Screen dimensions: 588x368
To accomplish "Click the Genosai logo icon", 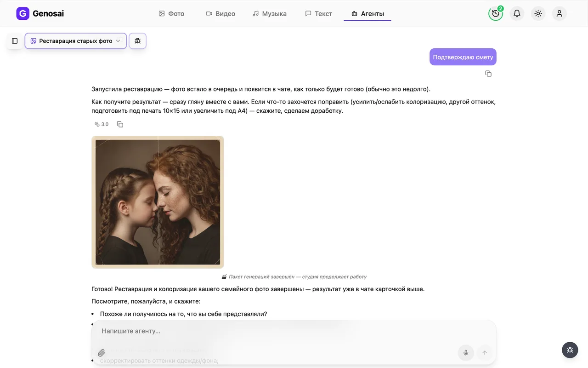I will [23, 14].
